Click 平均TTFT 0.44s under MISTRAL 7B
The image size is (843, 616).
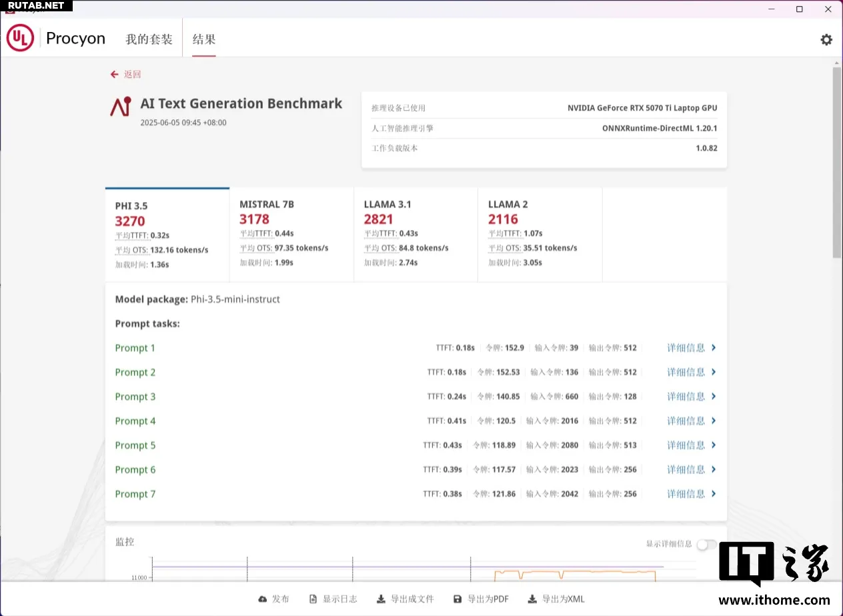[x=267, y=233]
